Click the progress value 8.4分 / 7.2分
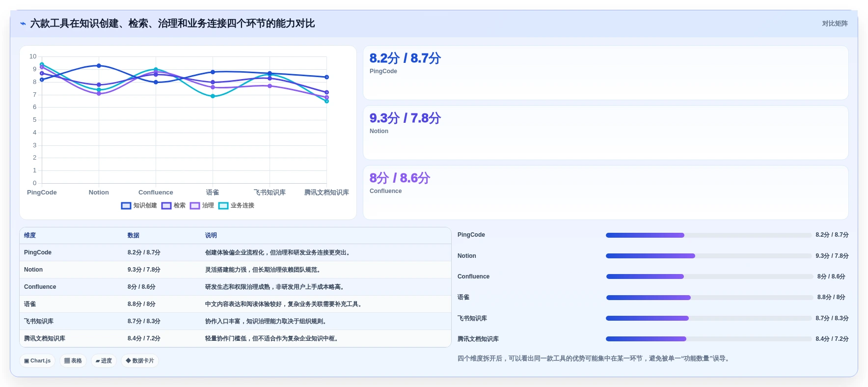This screenshot has height=387, width=868. pyautogui.click(x=832, y=339)
